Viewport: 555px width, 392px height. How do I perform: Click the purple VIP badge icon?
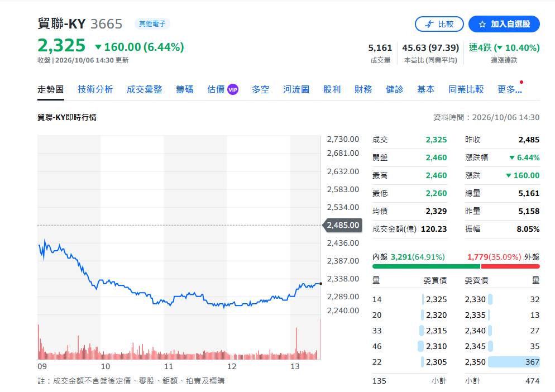point(232,89)
